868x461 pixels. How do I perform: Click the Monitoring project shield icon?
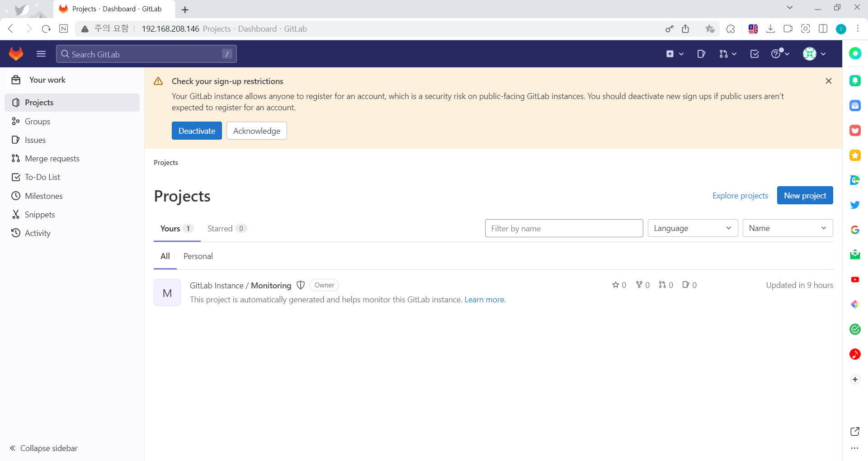pos(301,285)
